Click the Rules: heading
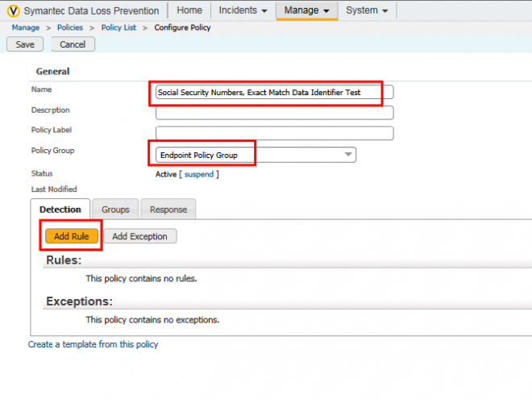Screen dimensions: 532x399 click(x=64, y=260)
